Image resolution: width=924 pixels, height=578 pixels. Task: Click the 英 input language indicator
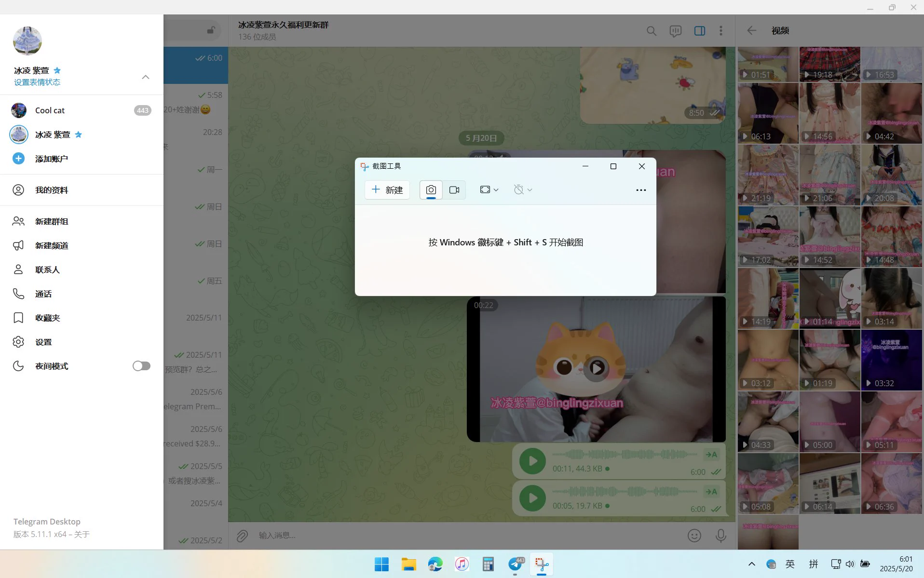(x=790, y=564)
